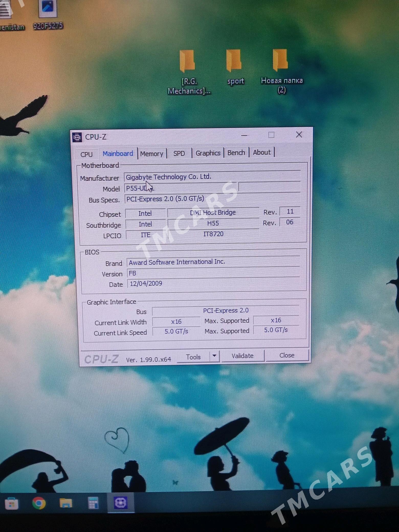399x532 pixels.
Task: Close CPU-Z with the X button
Action: (x=299, y=134)
